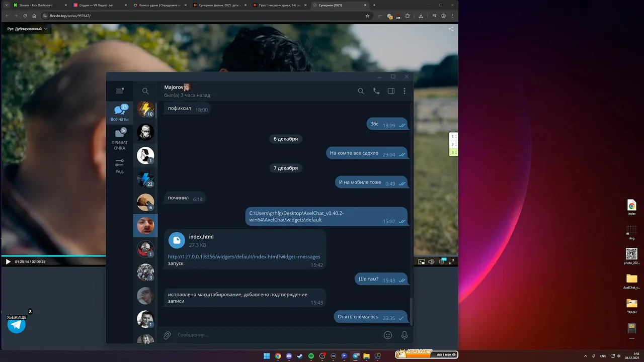
Task: Go to the Chrome home page
Action: 34,16
